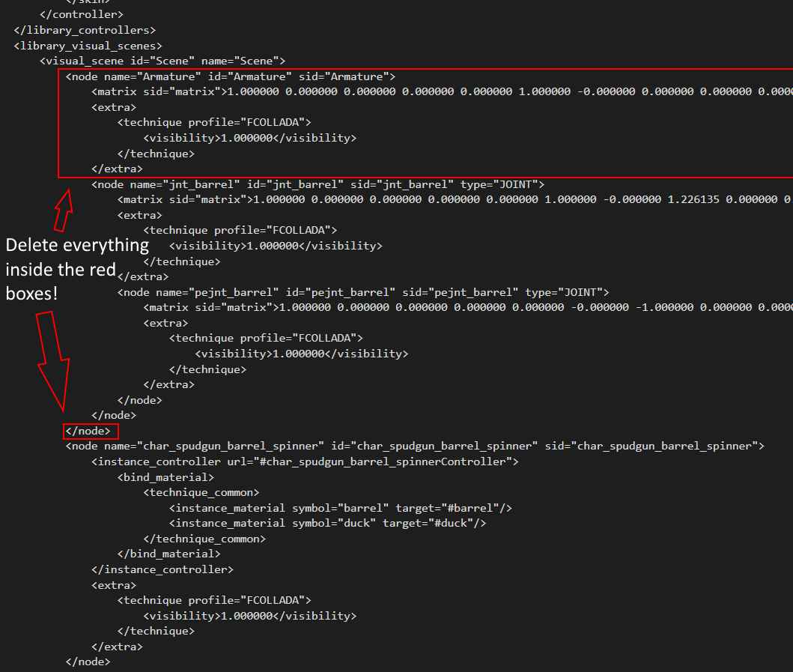This screenshot has height=672, width=793.
Task: Click the pejnt_barrel node line
Action: (363, 292)
